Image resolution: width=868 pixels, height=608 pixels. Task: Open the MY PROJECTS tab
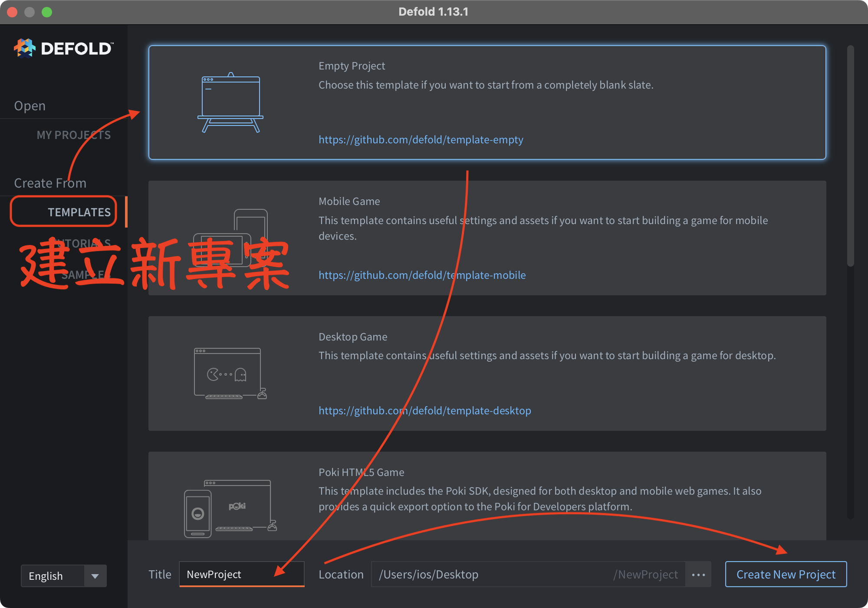click(x=74, y=135)
